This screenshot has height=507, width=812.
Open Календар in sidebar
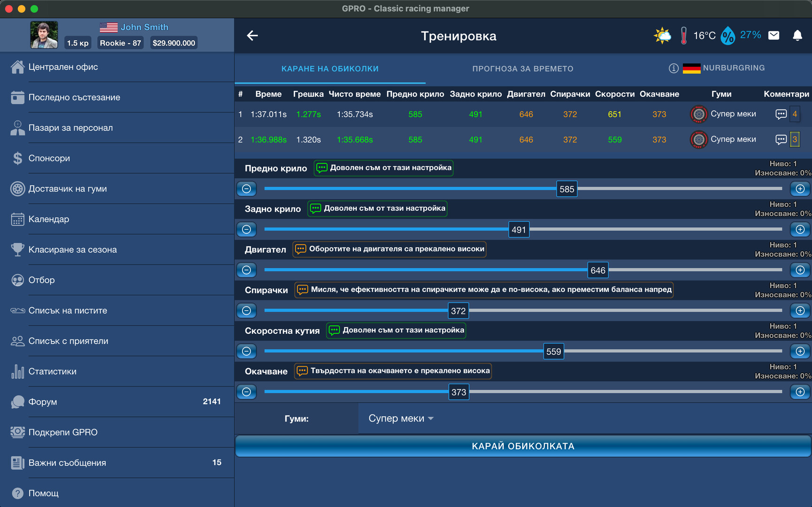117,219
